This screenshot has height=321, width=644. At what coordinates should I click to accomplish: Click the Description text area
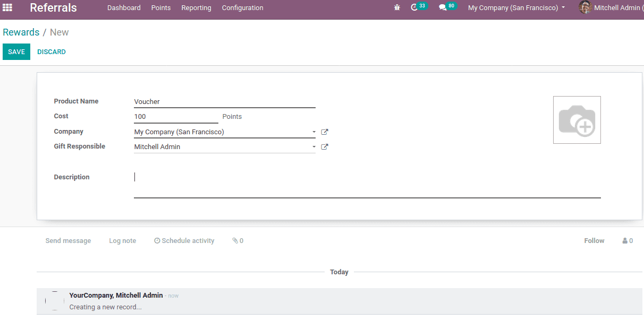point(367,185)
